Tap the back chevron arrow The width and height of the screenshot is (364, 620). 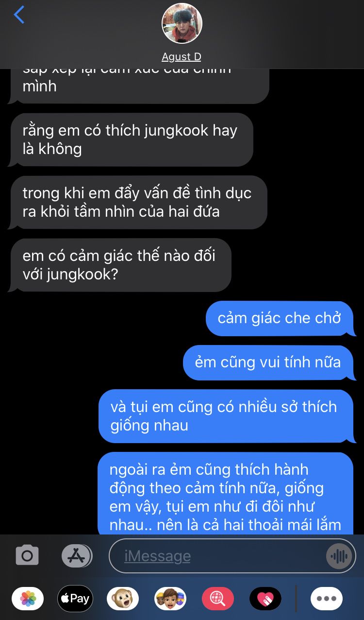click(19, 15)
